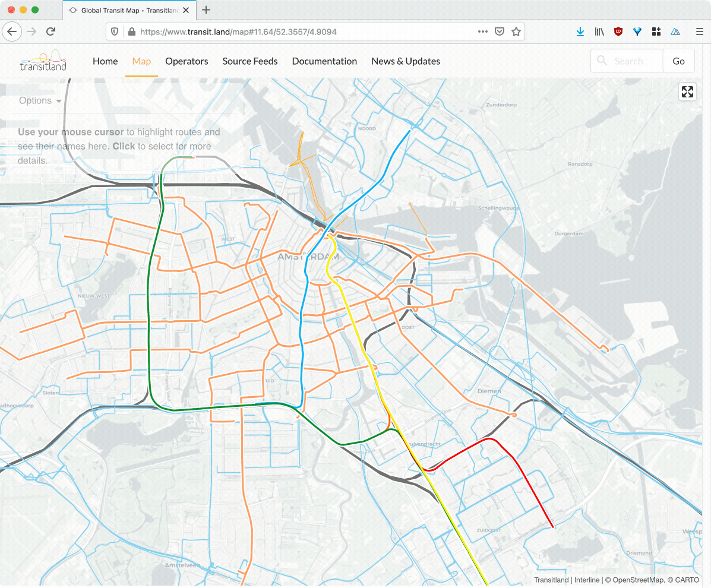Open the map Options dropdown

point(39,100)
